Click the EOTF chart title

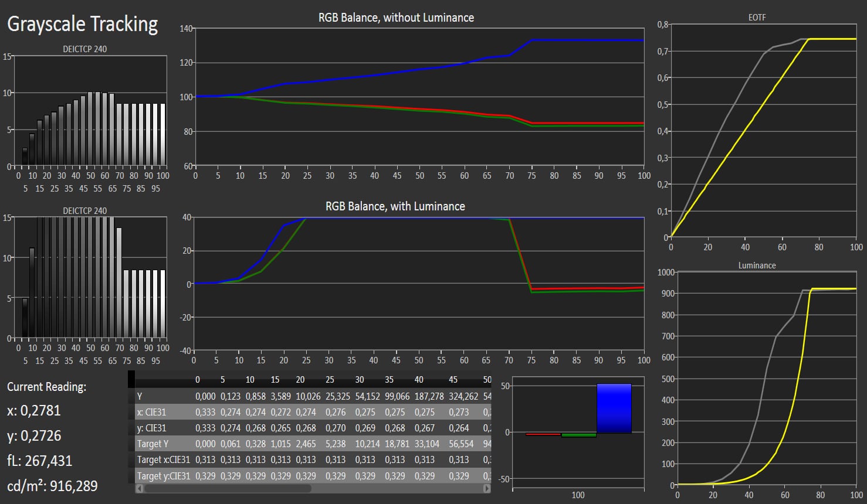[x=757, y=18]
